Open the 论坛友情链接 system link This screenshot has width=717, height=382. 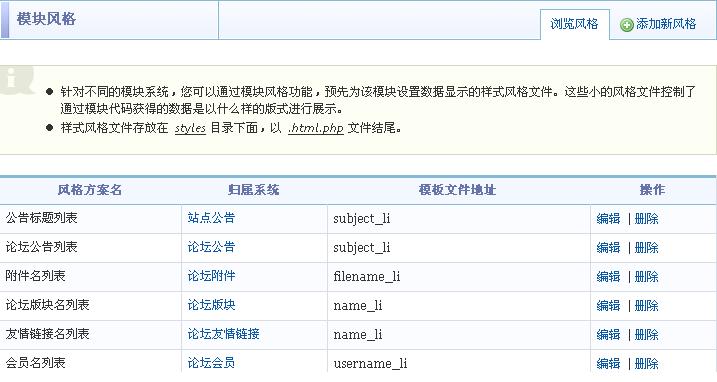click(x=224, y=334)
